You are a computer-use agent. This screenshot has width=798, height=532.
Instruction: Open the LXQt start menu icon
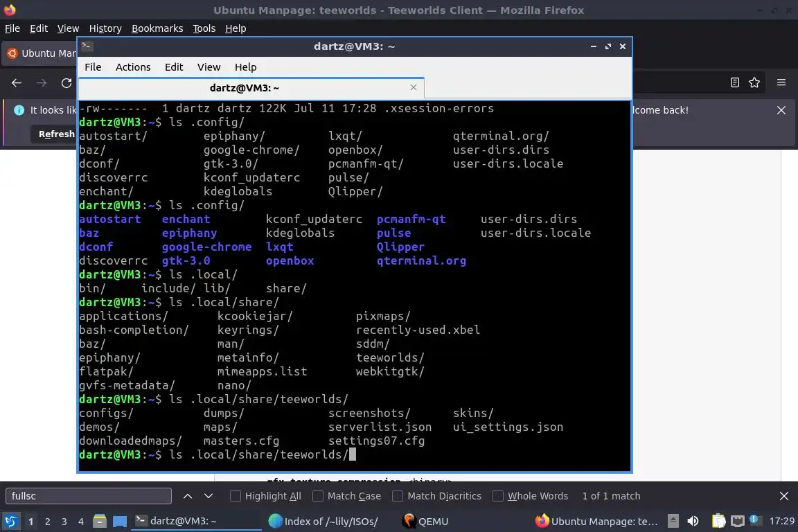(10, 521)
